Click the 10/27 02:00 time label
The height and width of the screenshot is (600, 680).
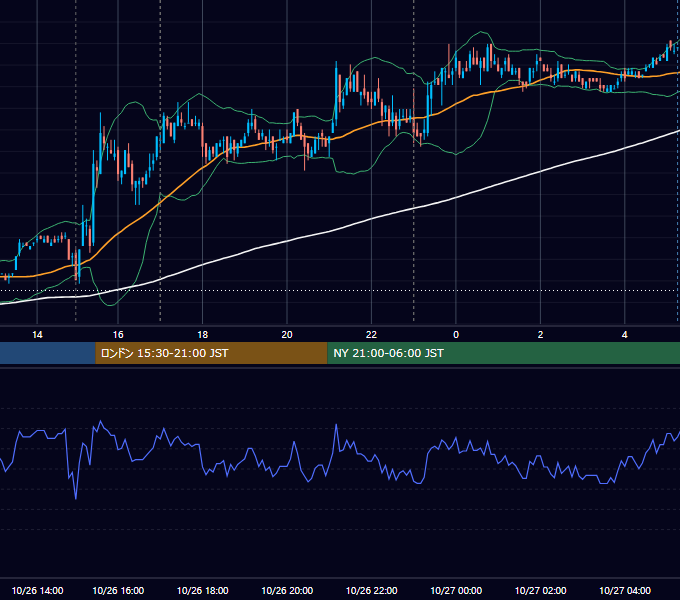540,590
